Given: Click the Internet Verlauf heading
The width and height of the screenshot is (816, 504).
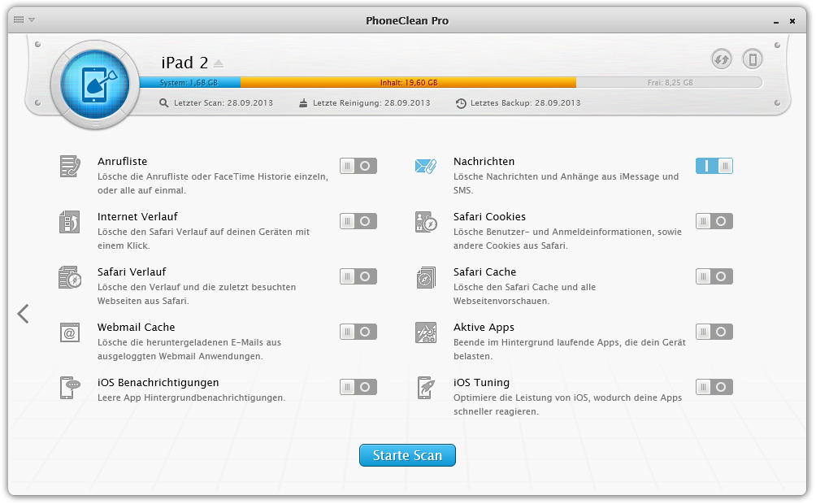Looking at the screenshot, I should [137, 216].
